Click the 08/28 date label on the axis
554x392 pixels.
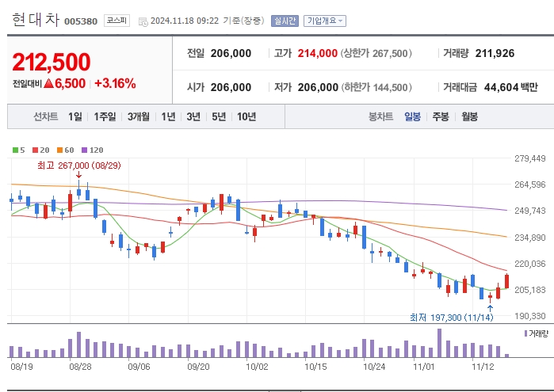pos(80,367)
